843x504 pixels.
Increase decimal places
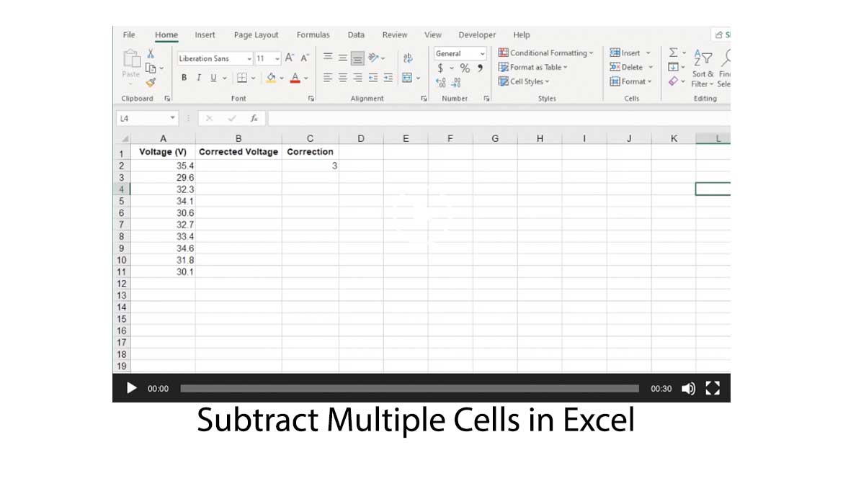point(440,82)
